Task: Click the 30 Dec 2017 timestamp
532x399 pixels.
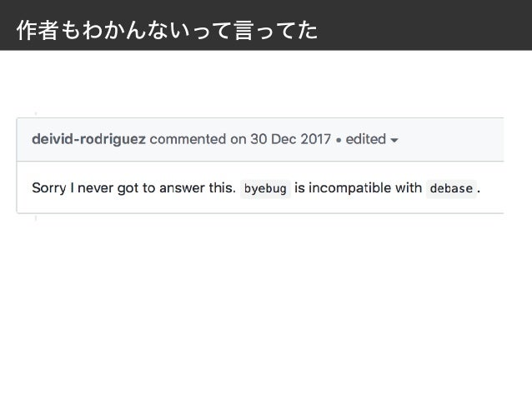Action: (x=290, y=139)
